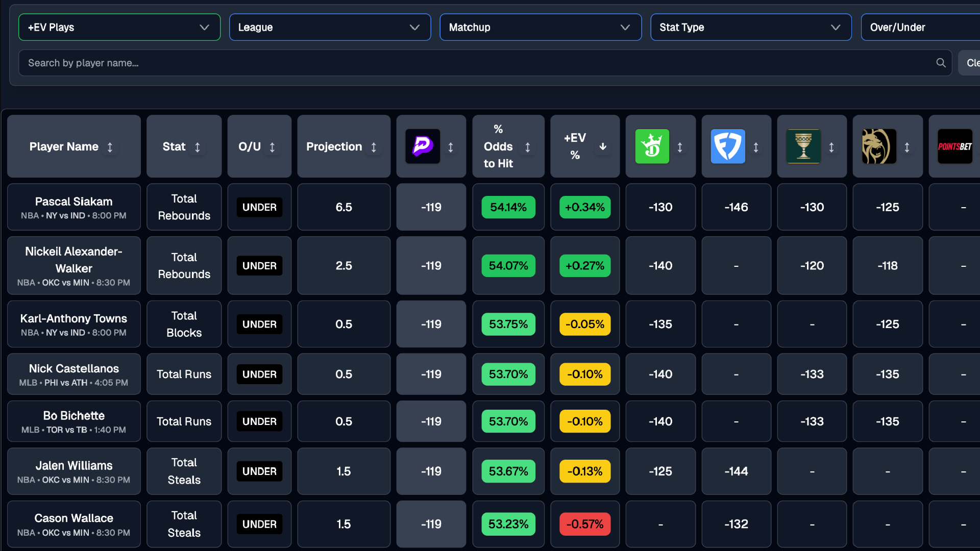Select Pascal Siakam player name
Screen dimensions: 980x551
[x=73, y=202]
